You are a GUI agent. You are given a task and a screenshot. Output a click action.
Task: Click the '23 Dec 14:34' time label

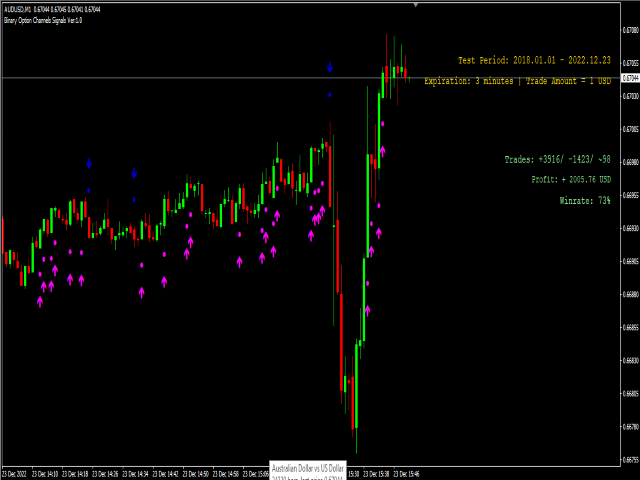coord(136,474)
